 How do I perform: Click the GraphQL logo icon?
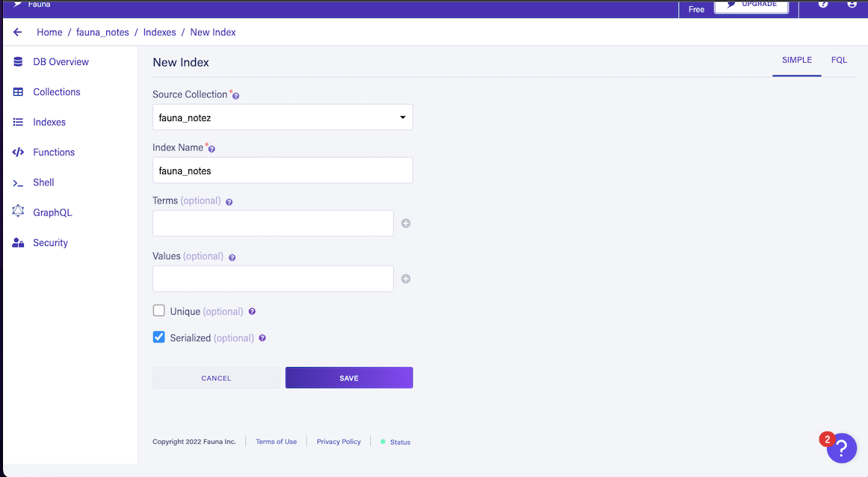click(18, 211)
